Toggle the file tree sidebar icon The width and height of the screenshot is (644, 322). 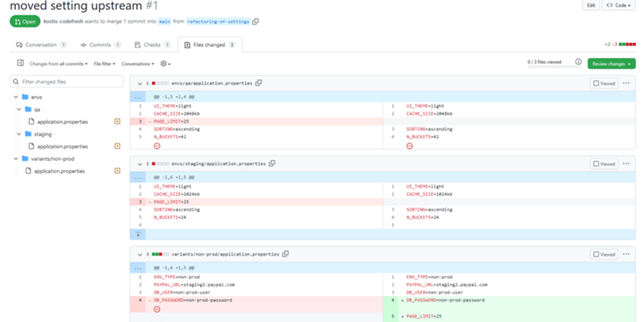tap(20, 63)
